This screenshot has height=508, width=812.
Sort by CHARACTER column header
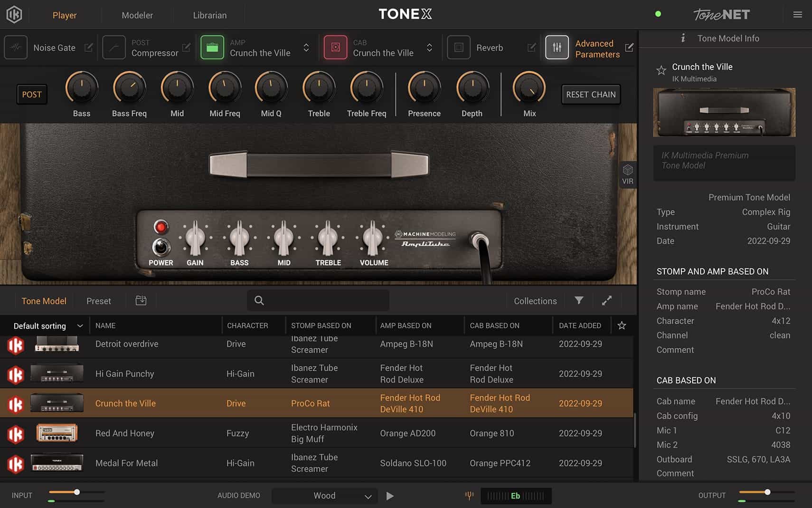(x=247, y=326)
